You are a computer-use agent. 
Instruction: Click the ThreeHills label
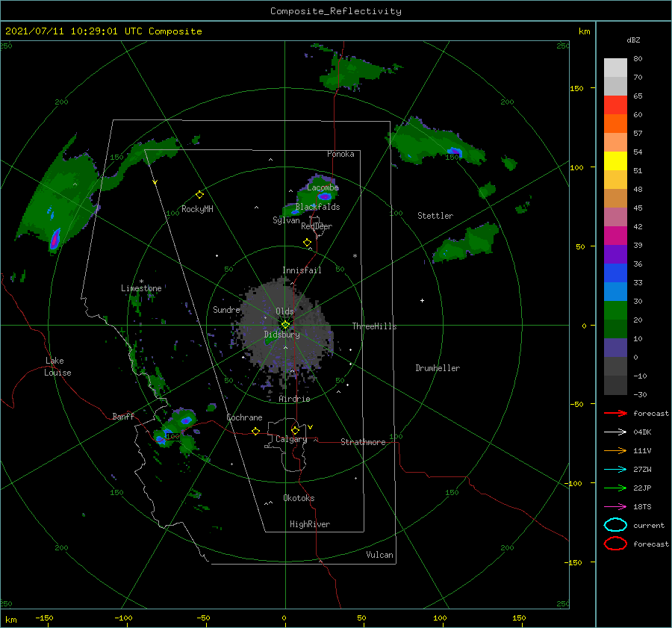click(x=374, y=326)
